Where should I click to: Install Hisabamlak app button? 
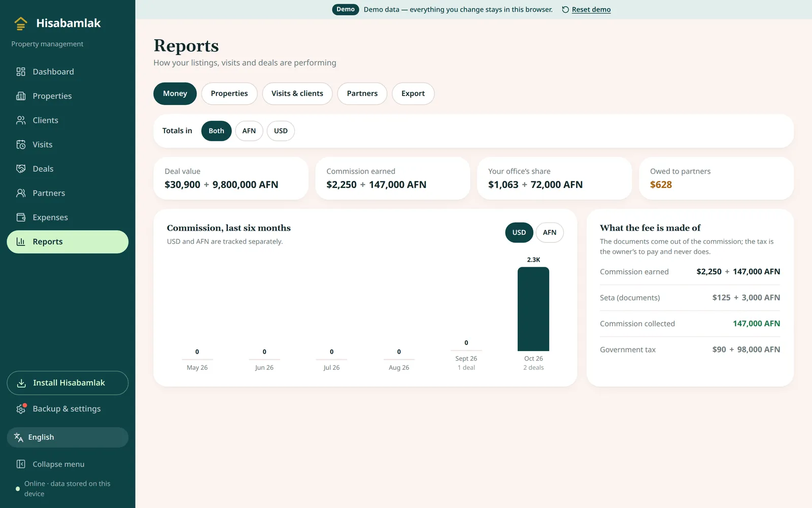pos(67,383)
